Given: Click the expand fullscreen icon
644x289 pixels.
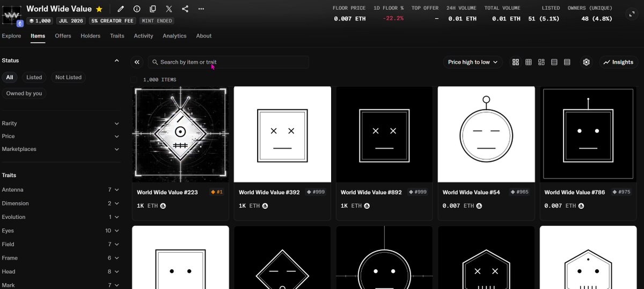Looking at the screenshot, I should [x=632, y=14].
